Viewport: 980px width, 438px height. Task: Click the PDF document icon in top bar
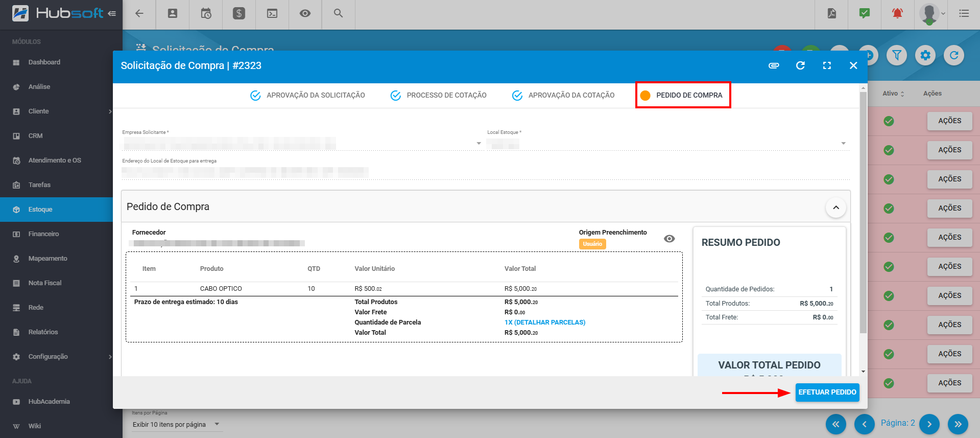[832, 13]
